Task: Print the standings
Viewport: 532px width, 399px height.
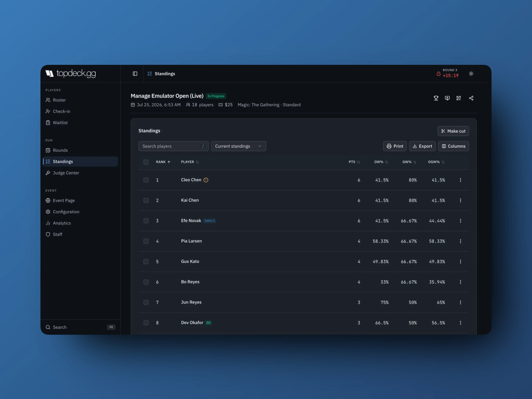Action: pyautogui.click(x=395, y=146)
